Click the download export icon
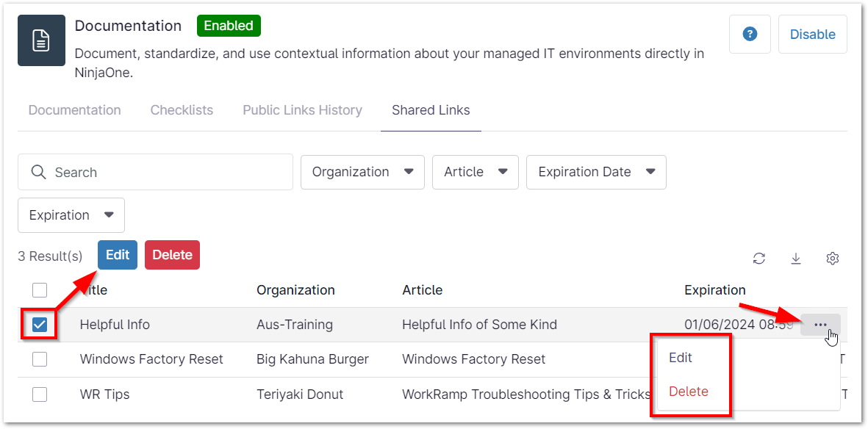Viewport: 868px width, 429px height. (796, 258)
